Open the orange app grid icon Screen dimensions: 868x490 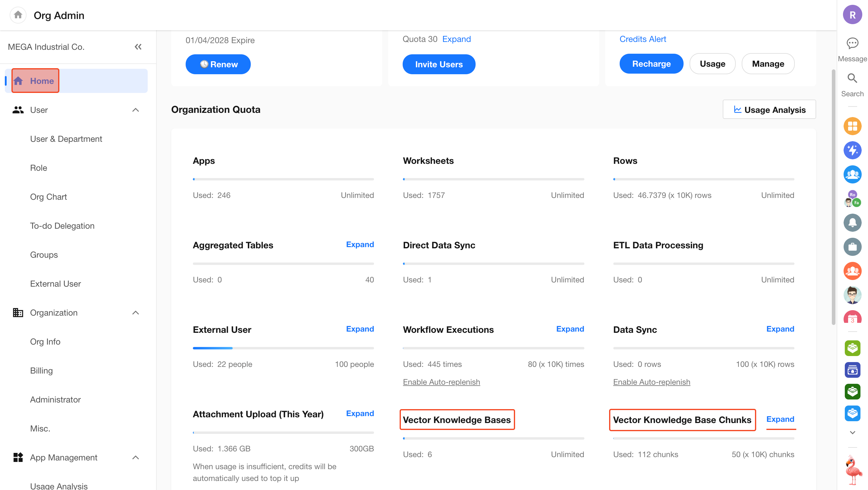click(852, 126)
